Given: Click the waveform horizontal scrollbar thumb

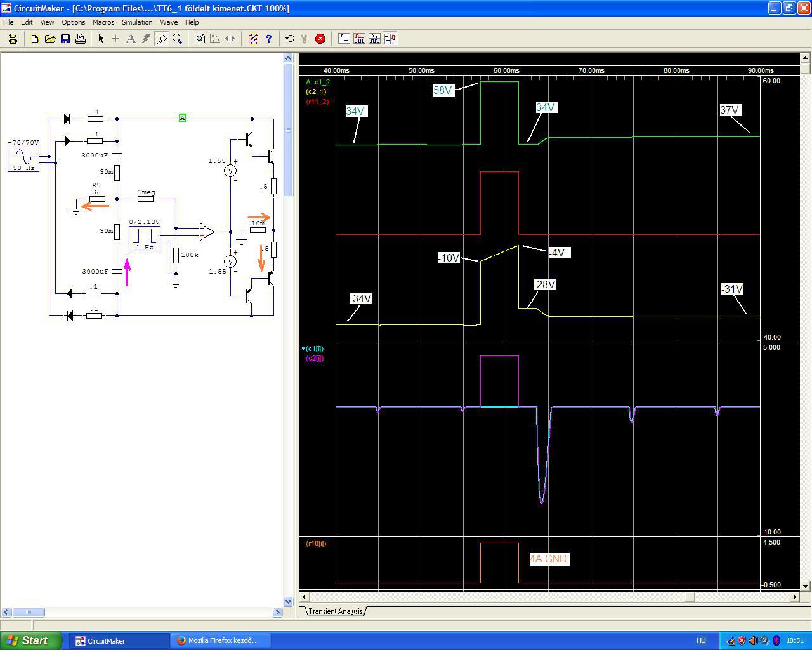Looking at the screenshot, I should click(690, 597).
